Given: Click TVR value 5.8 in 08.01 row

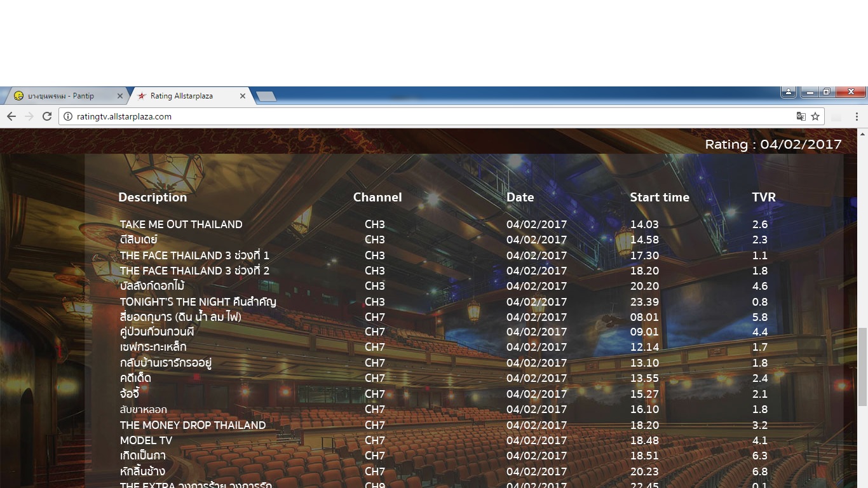Looking at the screenshot, I should pos(760,317).
